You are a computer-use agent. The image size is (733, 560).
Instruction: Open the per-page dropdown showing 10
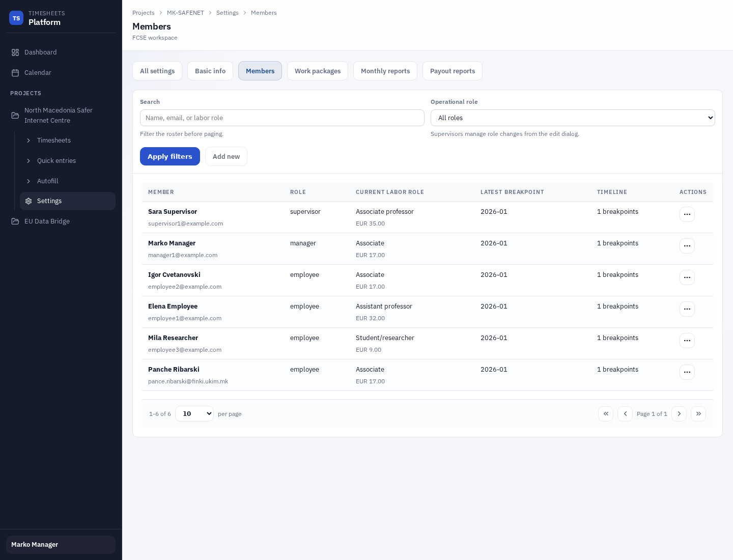pyautogui.click(x=194, y=413)
